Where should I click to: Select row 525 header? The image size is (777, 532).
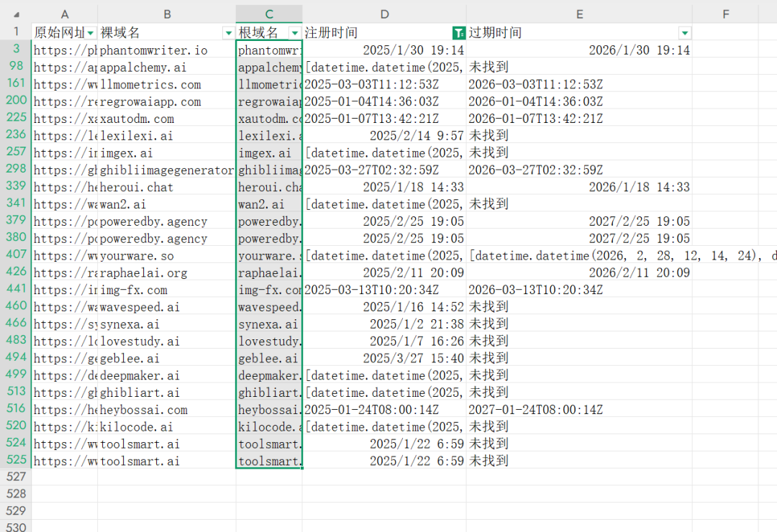tap(16, 460)
